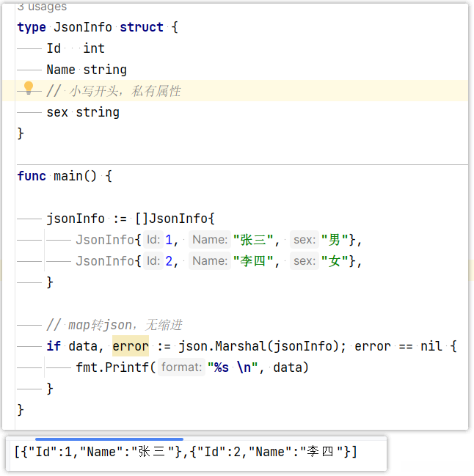Viewport: 474px width, 476px height.
Task: Click the fmt.Printf call
Action: 112,367
